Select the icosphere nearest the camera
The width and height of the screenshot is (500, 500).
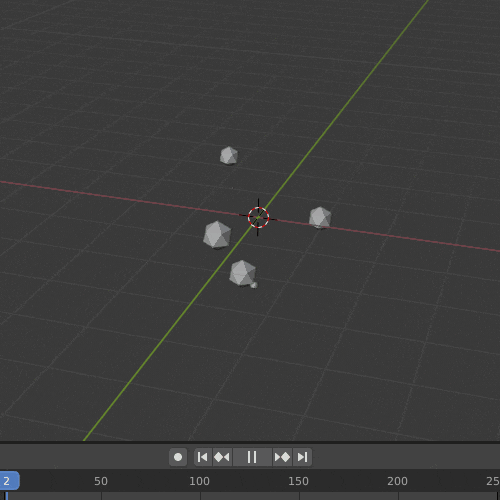242,273
